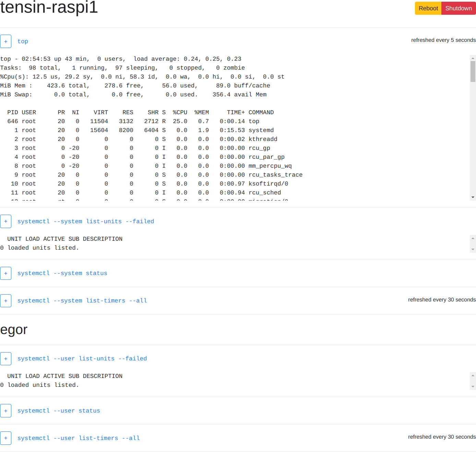Click the rcu_sched process row
Screen dimensions: 476x452
pyautogui.click(x=146, y=193)
